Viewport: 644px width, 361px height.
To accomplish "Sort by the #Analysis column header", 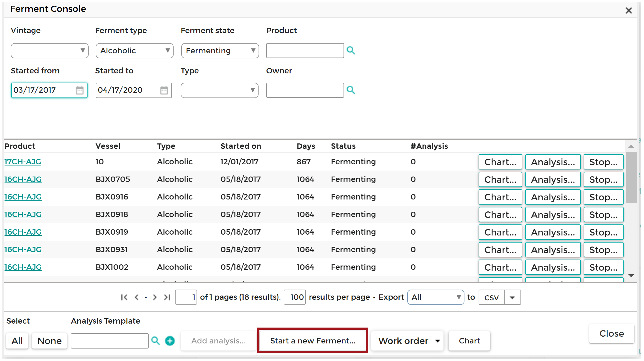I will pyautogui.click(x=429, y=146).
